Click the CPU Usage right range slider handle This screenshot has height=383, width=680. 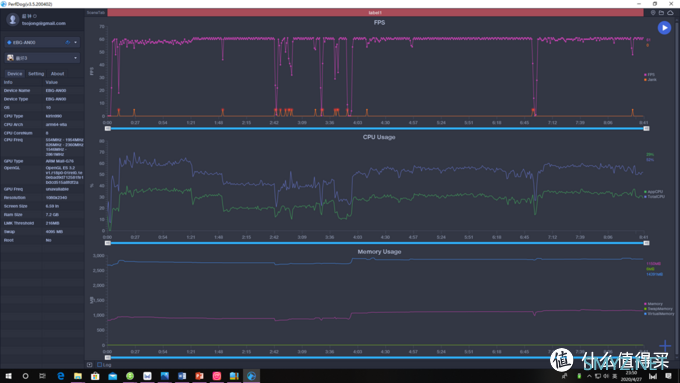tap(646, 243)
